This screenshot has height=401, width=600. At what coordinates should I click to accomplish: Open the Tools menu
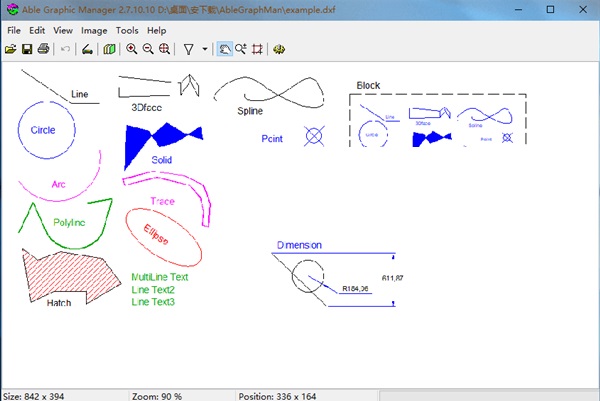[x=127, y=30]
